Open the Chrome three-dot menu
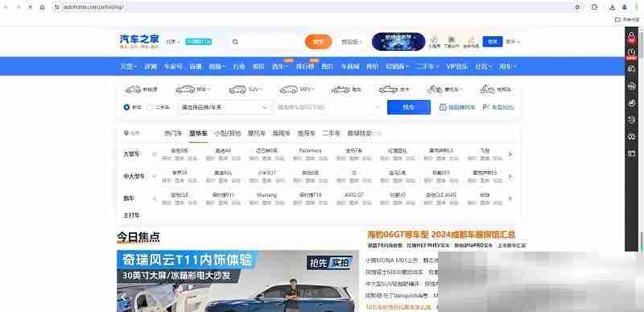The width and height of the screenshot is (644, 312). pyautogui.click(x=636, y=7)
